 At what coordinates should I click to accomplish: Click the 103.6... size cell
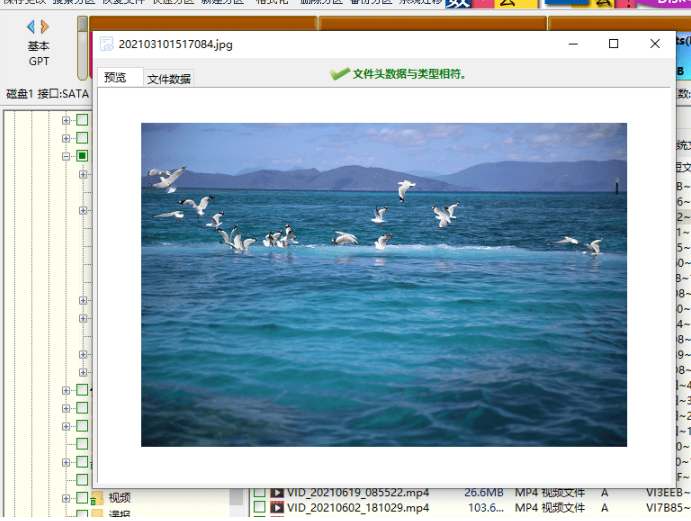click(486, 508)
